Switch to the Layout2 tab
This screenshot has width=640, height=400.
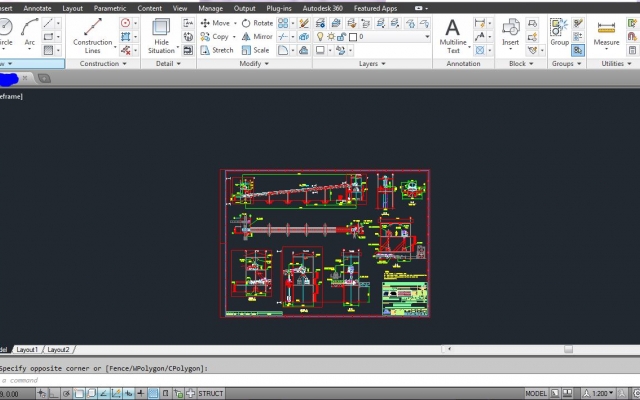[x=58, y=350]
